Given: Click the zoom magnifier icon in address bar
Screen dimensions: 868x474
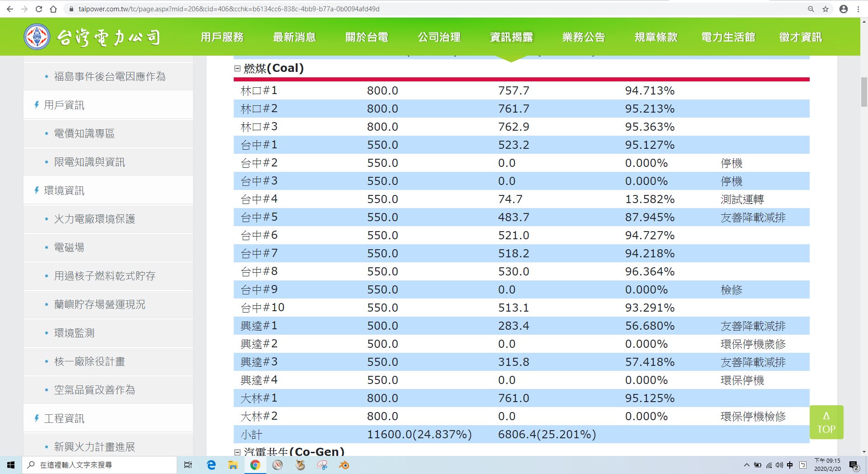Looking at the screenshot, I should coord(811,9).
